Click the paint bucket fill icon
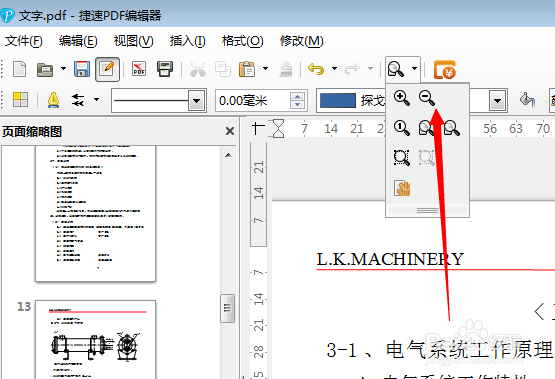 (527, 100)
